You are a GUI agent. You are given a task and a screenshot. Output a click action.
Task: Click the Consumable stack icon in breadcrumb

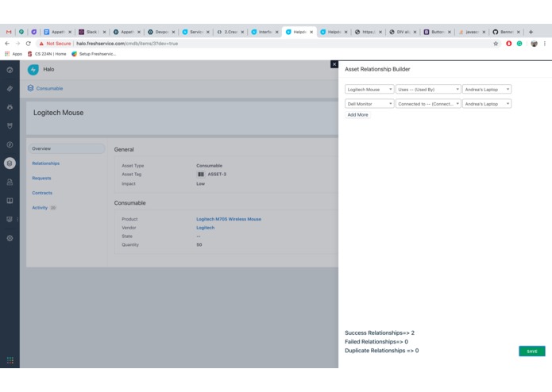point(31,88)
